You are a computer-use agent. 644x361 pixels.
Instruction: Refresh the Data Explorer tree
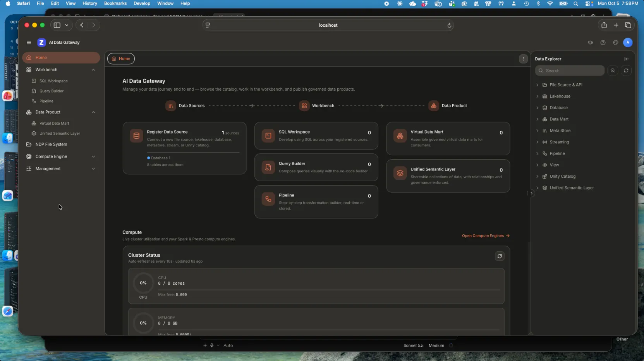coord(626,70)
